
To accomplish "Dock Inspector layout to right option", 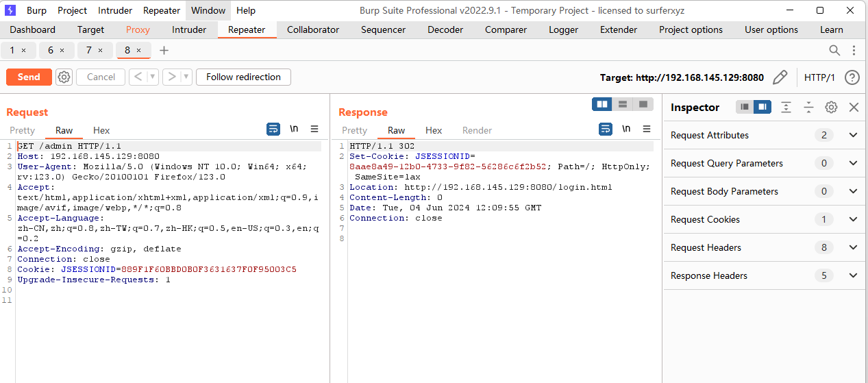I will point(762,107).
